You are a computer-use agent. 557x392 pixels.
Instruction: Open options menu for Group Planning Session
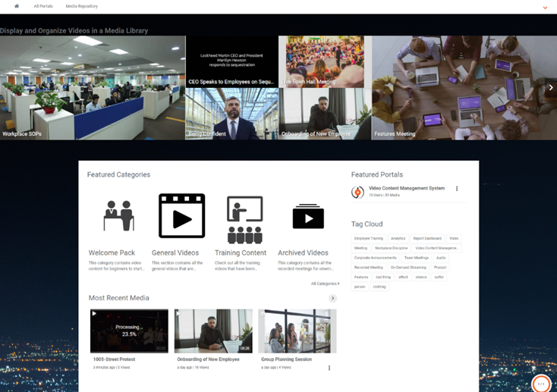tap(329, 368)
